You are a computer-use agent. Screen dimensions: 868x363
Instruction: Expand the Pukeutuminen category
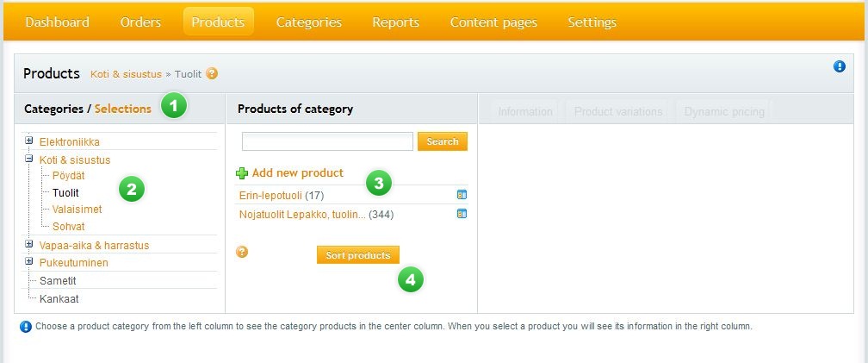coord(29,261)
